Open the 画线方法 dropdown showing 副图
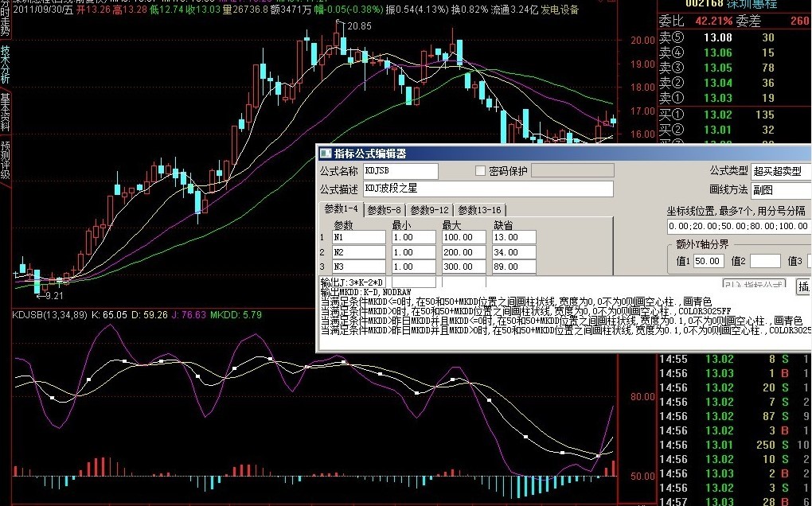This screenshot has height=506, width=812. coord(779,190)
